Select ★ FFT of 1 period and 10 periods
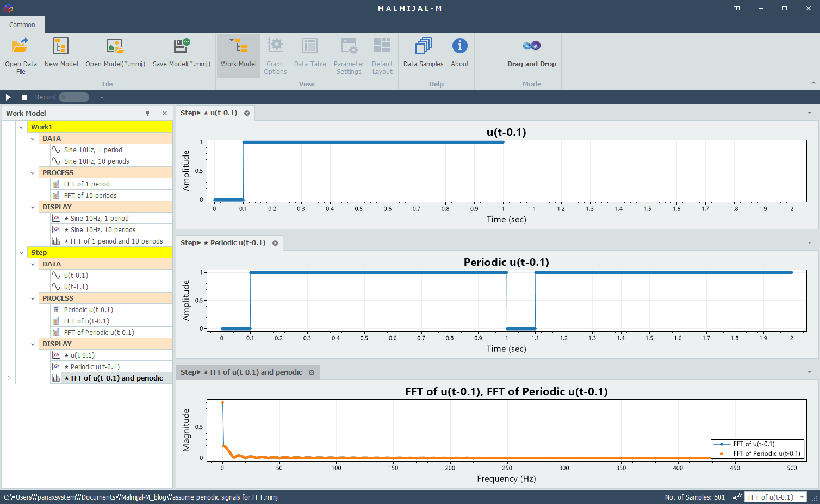The image size is (820, 504). 111,241
